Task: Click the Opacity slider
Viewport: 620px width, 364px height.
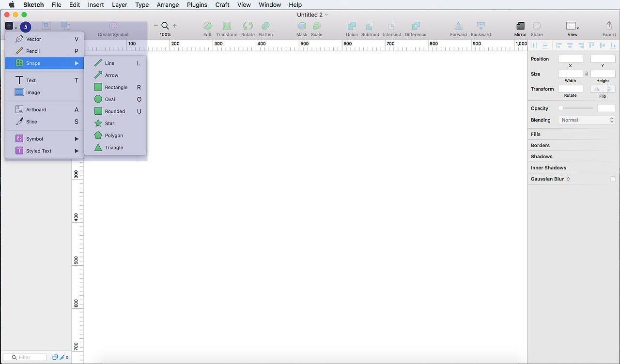Action: click(576, 108)
